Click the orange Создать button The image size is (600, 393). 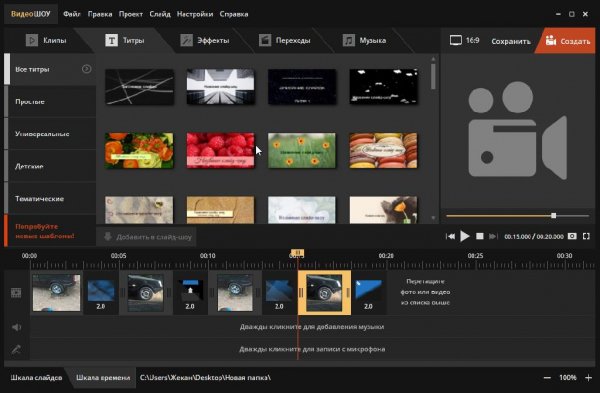[567, 41]
